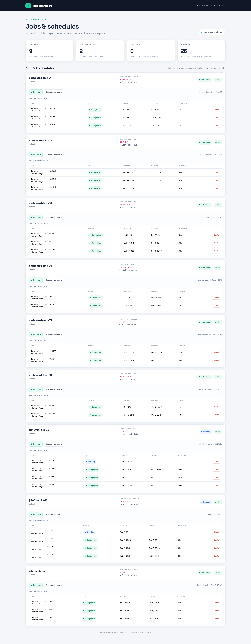Delete job dashboard-test-03-29885621
The height and width of the screenshot is (644, 251).
216,235
